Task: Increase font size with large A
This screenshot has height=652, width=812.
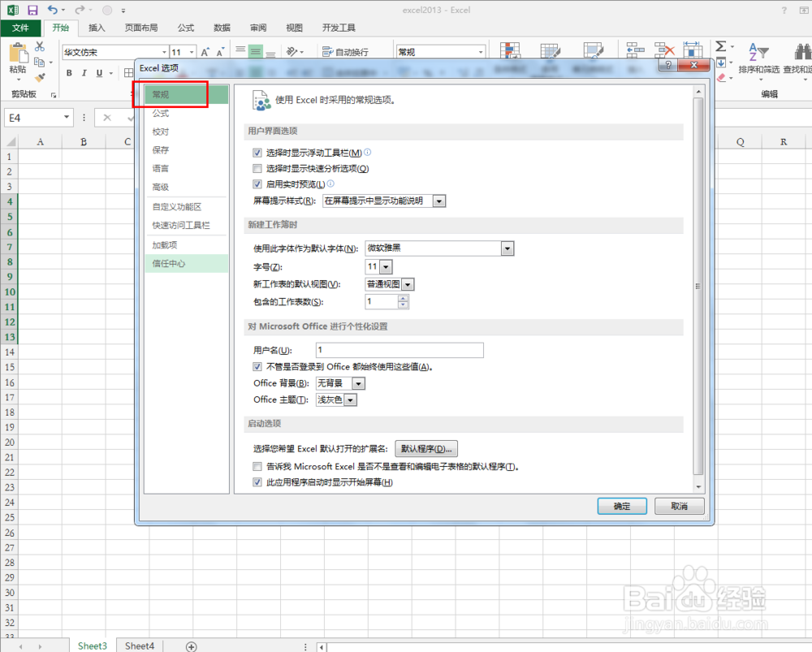Action: pyautogui.click(x=205, y=52)
